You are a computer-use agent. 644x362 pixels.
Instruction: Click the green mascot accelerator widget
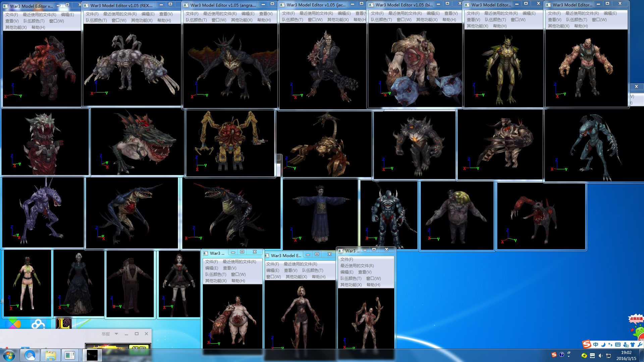(x=639, y=334)
